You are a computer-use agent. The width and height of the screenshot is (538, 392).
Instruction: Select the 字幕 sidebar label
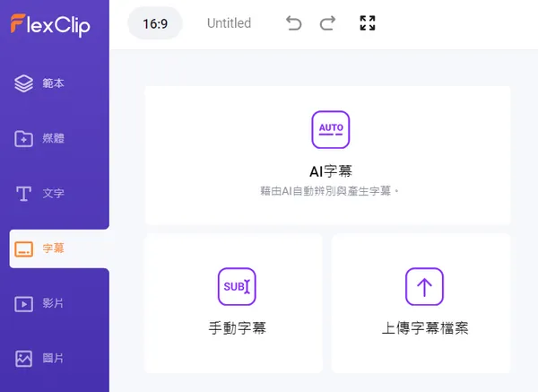pyautogui.click(x=53, y=248)
